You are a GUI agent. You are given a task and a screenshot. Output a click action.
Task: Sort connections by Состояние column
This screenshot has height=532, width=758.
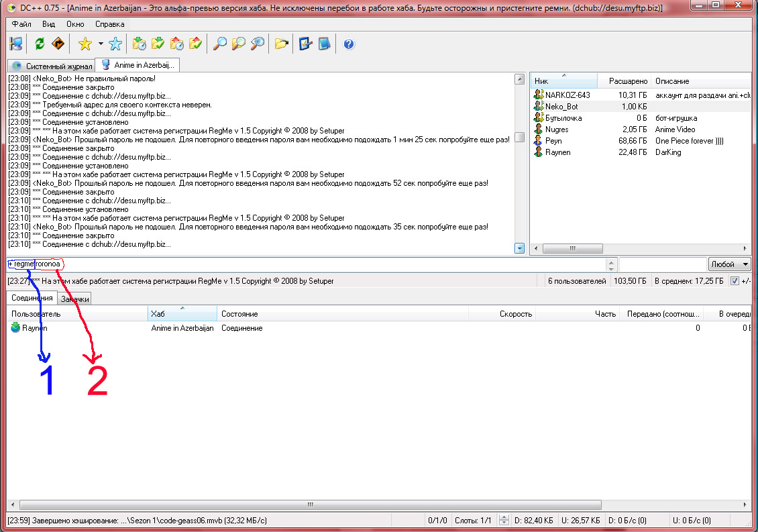[343, 314]
